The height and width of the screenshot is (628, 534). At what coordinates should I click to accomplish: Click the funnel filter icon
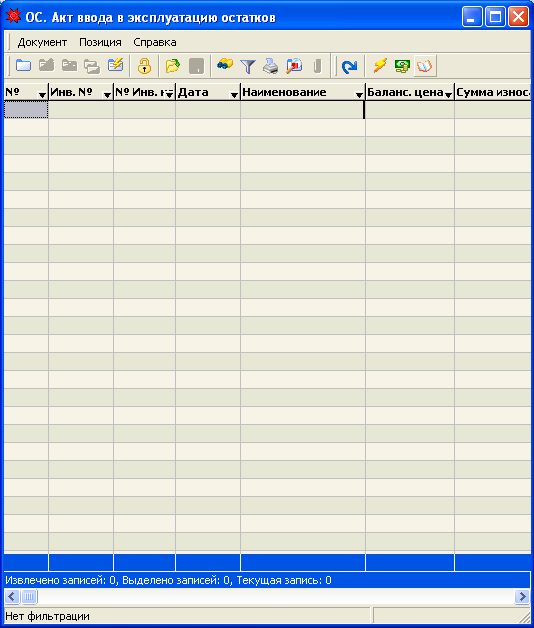click(248, 66)
